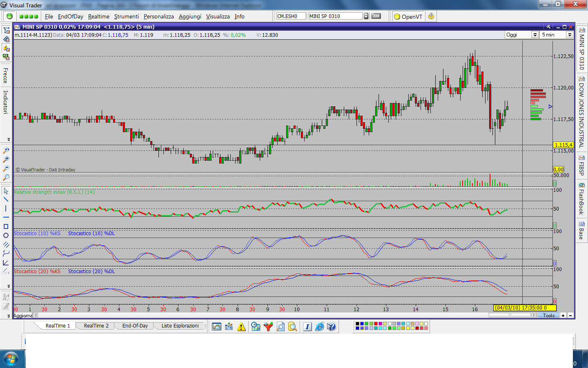Open the MINI SP 0310 symbol dropdown arrow

click(366, 16)
